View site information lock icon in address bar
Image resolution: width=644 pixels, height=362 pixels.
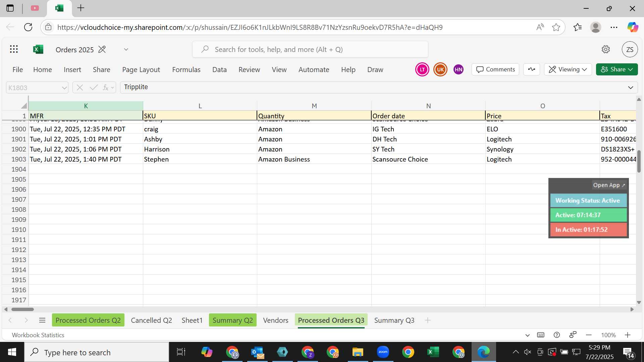49,27
